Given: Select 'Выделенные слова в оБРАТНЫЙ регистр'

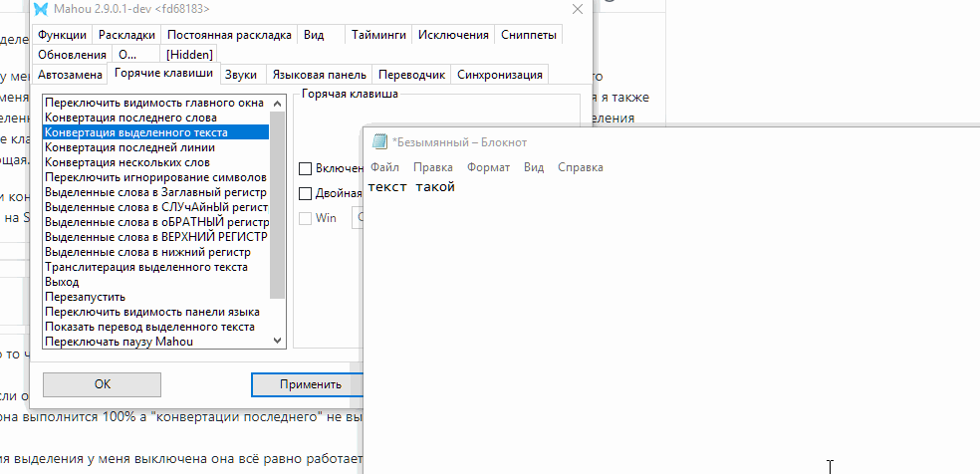Looking at the screenshot, I should tap(155, 222).
